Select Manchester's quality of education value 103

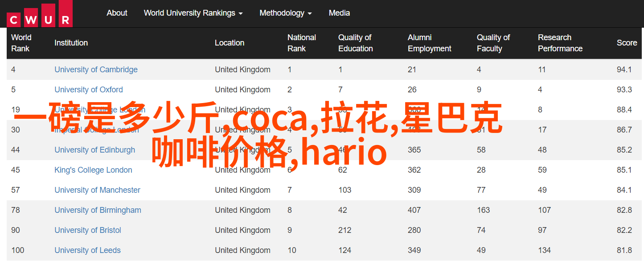pyautogui.click(x=345, y=190)
